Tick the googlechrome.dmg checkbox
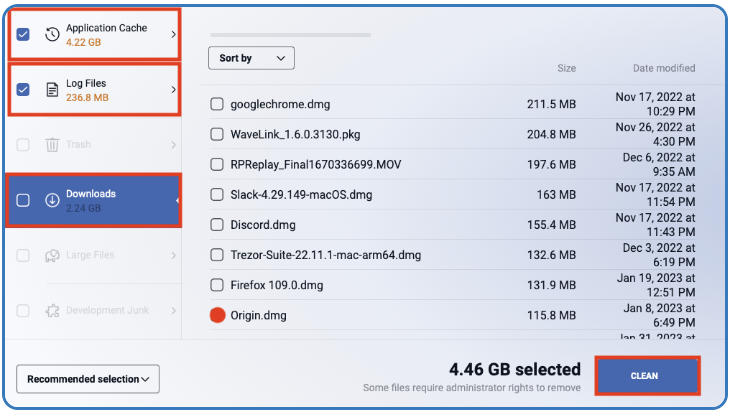The height and width of the screenshot is (416, 732). [x=217, y=104]
